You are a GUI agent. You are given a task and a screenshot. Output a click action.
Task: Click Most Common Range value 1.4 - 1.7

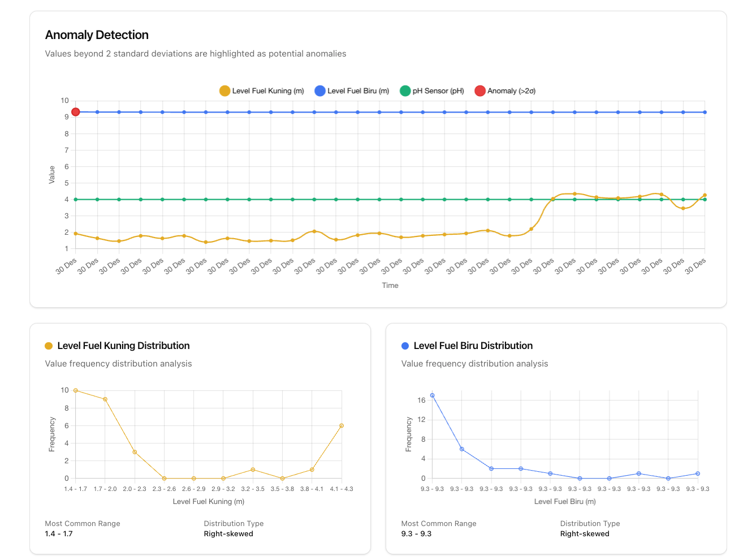pos(59,534)
